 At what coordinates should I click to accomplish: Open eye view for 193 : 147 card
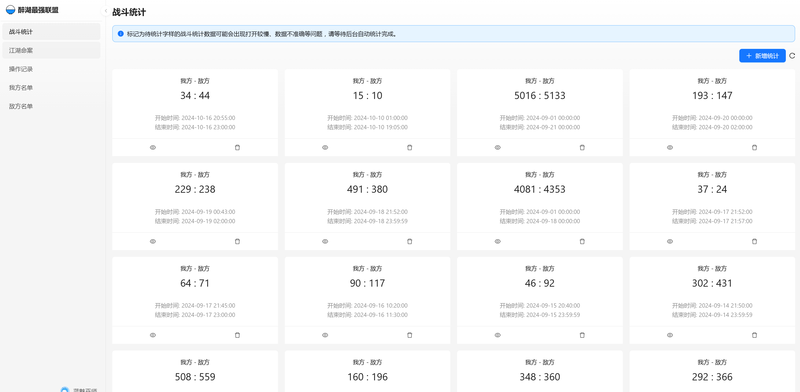click(x=670, y=148)
